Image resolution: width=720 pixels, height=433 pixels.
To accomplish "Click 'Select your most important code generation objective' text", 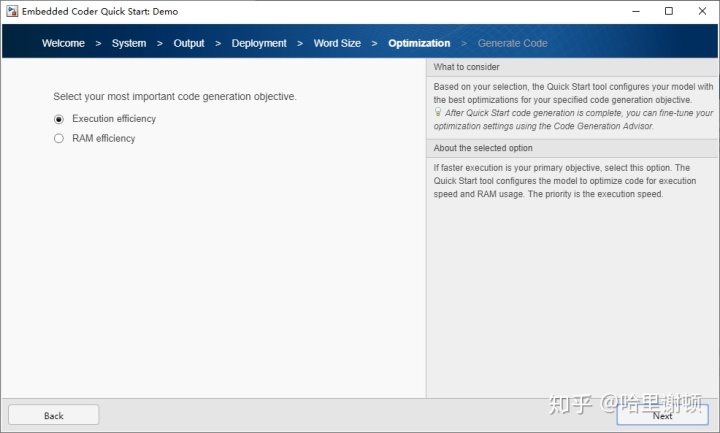I will pos(175,96).
